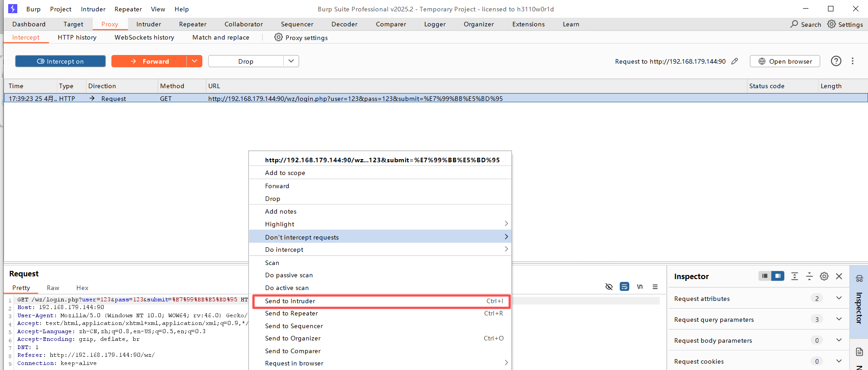Viewport: 868px width, 370px height.
Task: Open the Burp menu in menu bar
Action: [33, 9]
